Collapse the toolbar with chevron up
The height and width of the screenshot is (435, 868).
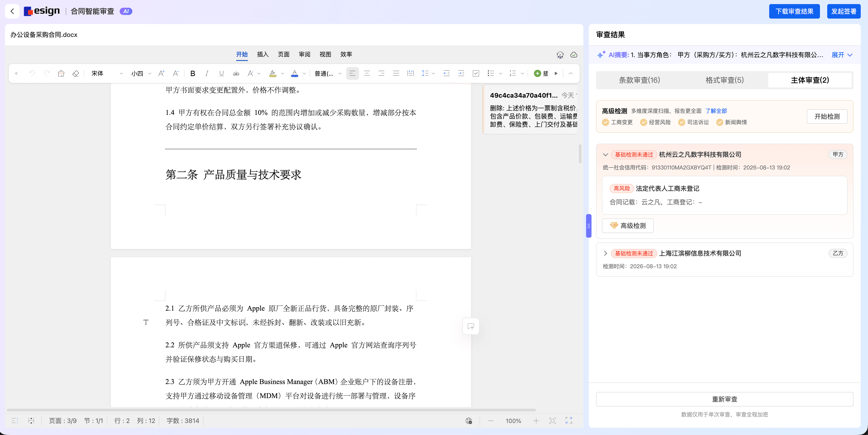[570, 73]
